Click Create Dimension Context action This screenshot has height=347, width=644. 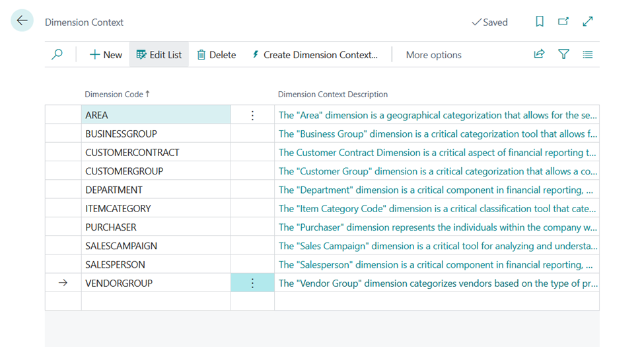click(x=314, y=55)
